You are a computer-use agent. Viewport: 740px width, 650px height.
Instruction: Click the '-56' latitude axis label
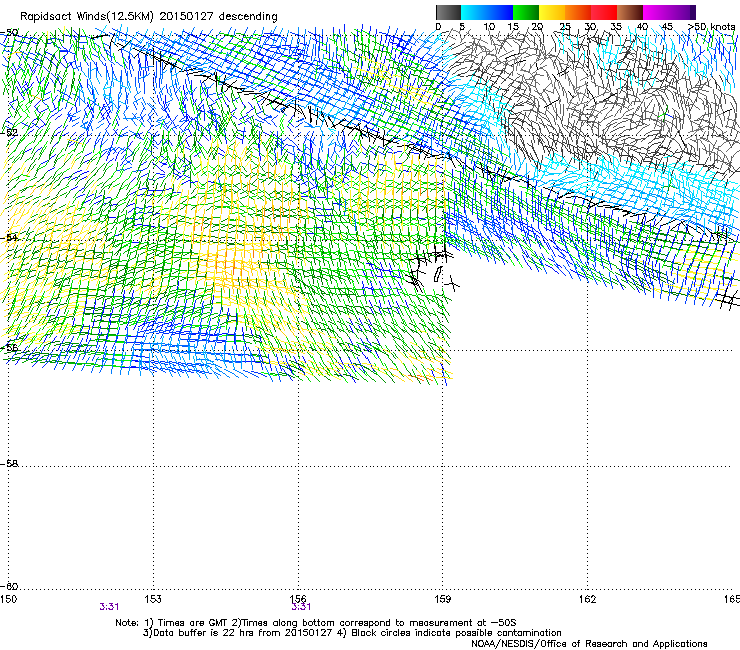[9, 348]
